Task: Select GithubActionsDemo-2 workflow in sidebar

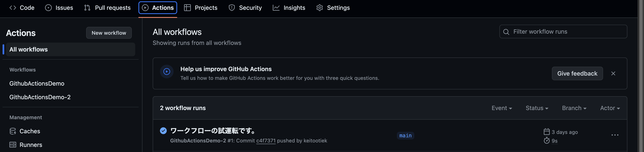Action: pyautogui.click(x=40, y=97)
